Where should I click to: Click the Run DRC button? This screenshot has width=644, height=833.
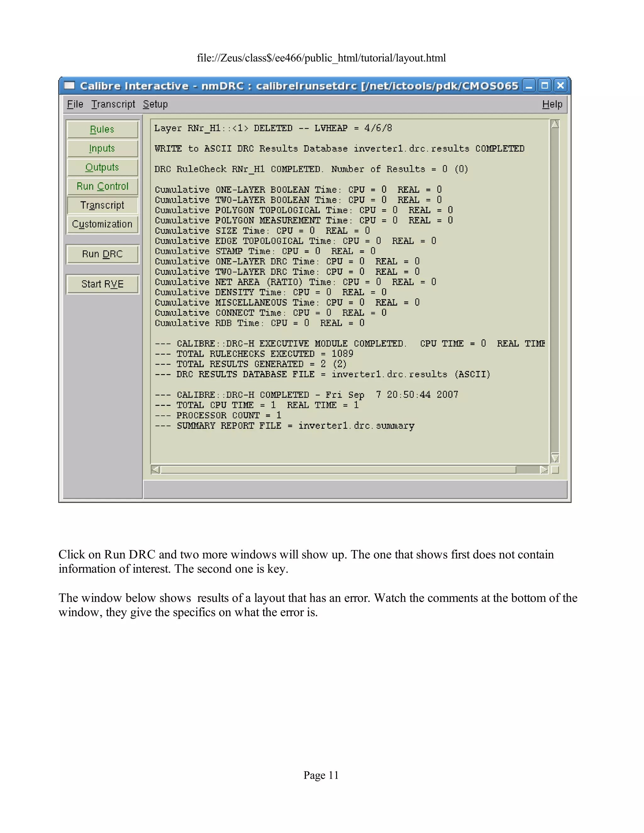pos(102,254)
